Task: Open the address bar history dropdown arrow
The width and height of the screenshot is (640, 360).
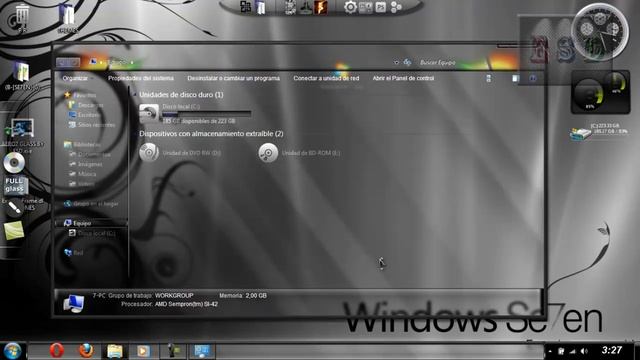Action: pos(396,62)
